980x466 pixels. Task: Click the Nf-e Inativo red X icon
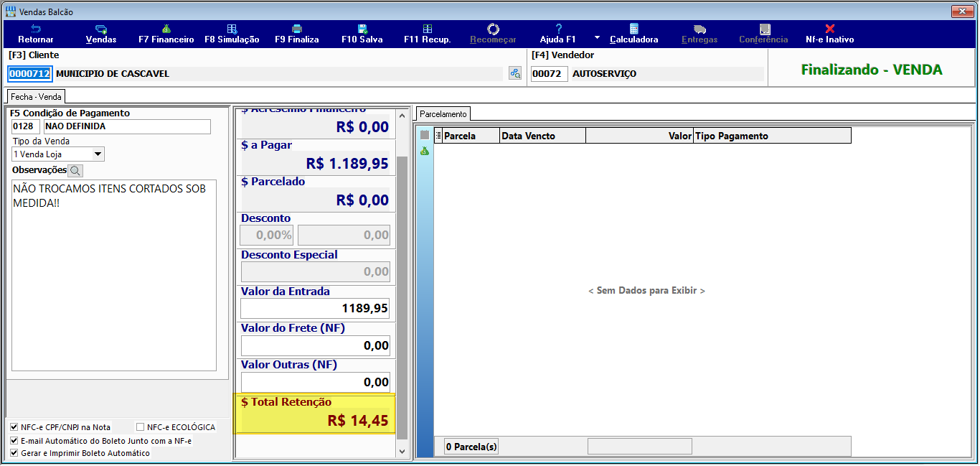pyautogui.click(x=830, y=29)
